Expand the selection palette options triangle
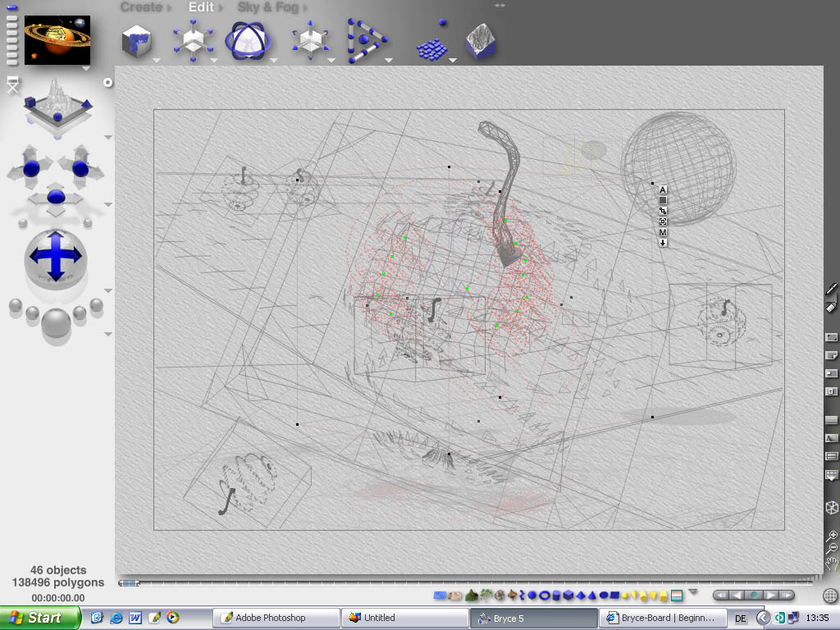Viewport: 840px width, 630px height. coord(693,591)
